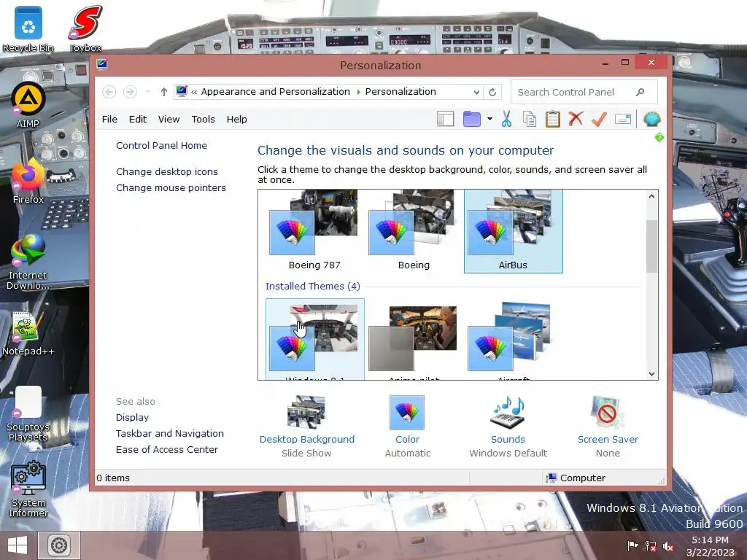747x560 pixels.
Task: Click the Properties card toolbar icon
Action: (623, 119)
